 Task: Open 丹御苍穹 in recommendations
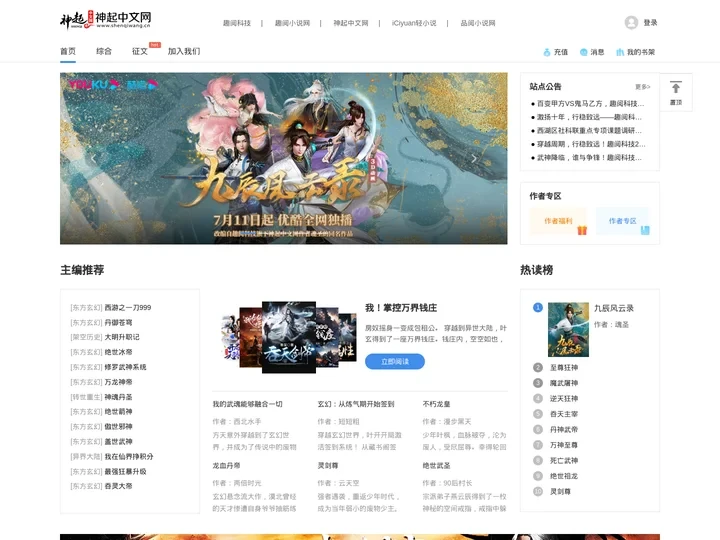point(118,322)
